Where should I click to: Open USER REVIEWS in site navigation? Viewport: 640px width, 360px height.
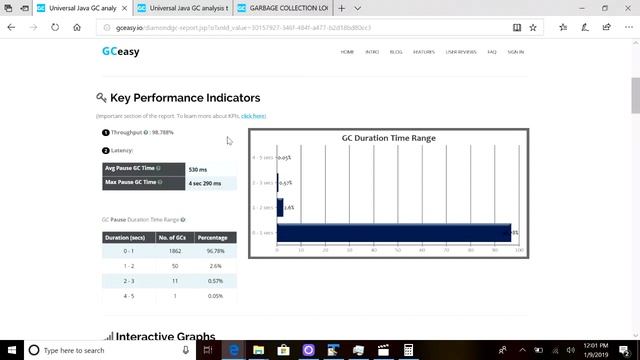pyautogui.click(x=461, y=52)
